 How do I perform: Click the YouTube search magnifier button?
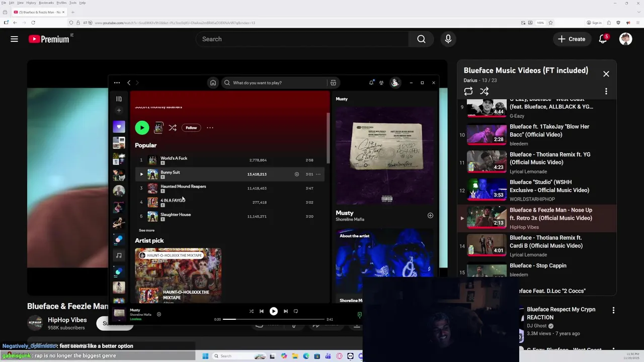coord(421,39)
